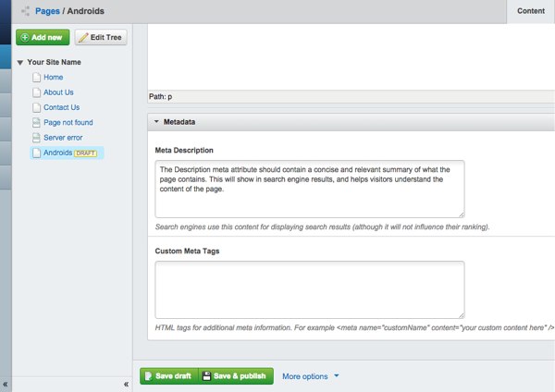This screenshot has height=392, width=555.
Task: Click the Edit Tree button
Action: click(100, 37)
